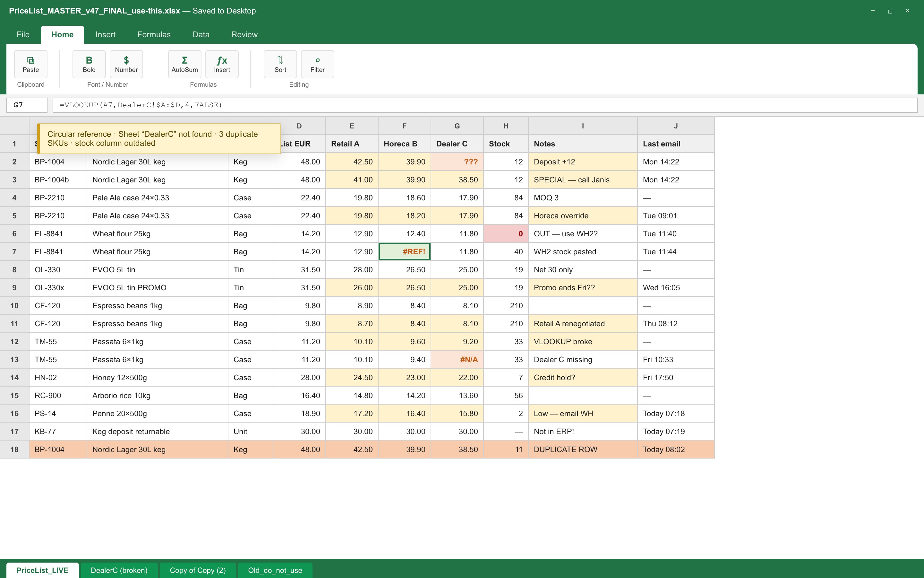Click the 'Credit hold?' note cell
This screenshot has width=924, height=578.
click(x=583, y=378)
